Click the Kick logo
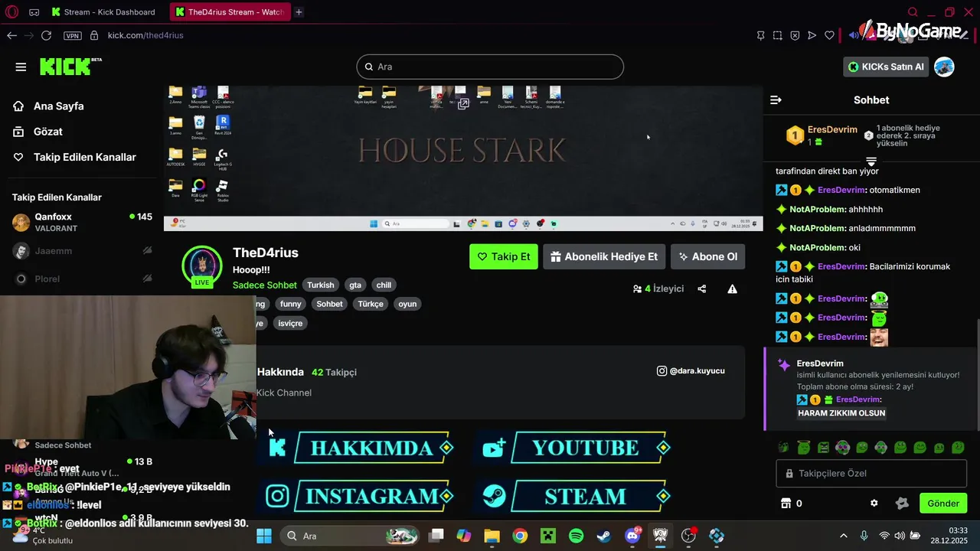The height and width of the screenshot is (551, 980). (70, 67)
